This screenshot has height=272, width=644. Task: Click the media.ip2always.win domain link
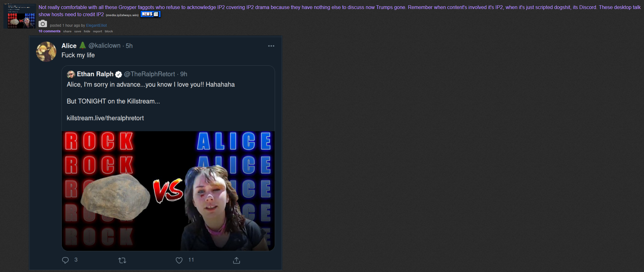coord(122,15)
